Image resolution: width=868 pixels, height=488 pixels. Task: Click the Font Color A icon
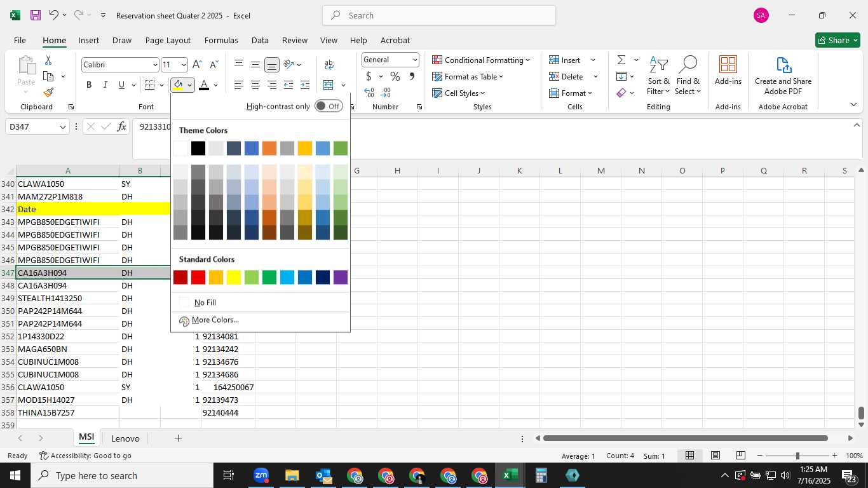coord(204,85)
